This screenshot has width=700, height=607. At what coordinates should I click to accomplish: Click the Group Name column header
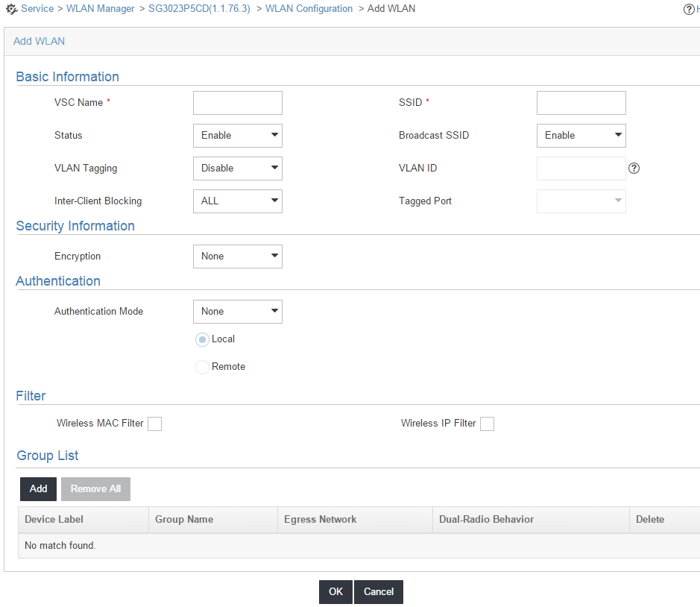(x=213, y=520)
